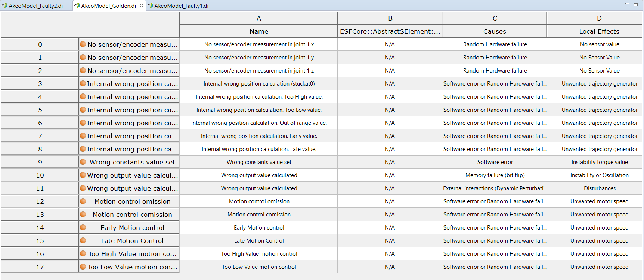This screenshot has width=644, height=280.
Task: Click the orange icon beside Early Motion control
Action: 83,228
